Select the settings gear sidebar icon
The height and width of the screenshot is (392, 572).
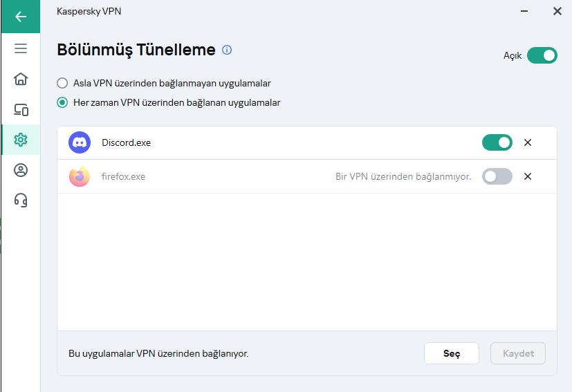pyautogui.click(x=21, y=140)
